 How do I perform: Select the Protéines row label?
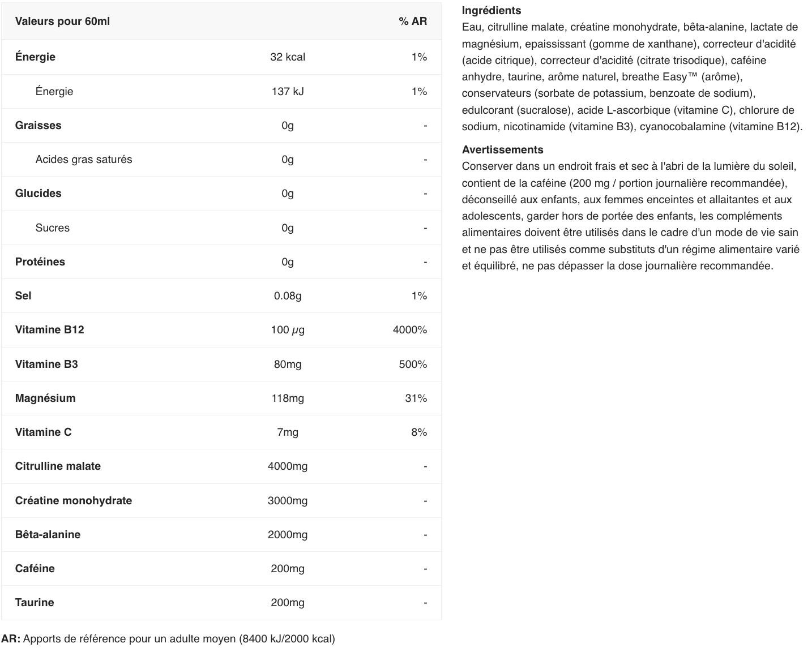(40, 262)
